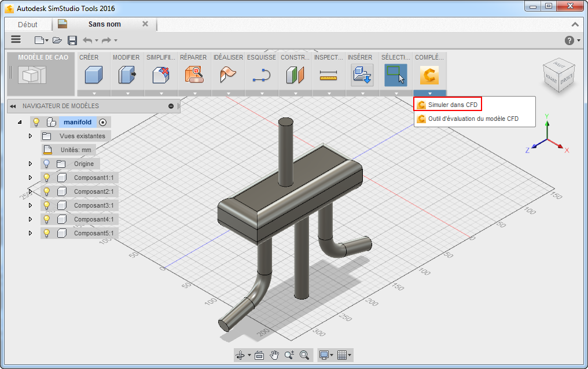Click the Insérer import icon
588x369 pixels.
pyautogui.click(x=362, y=75)
